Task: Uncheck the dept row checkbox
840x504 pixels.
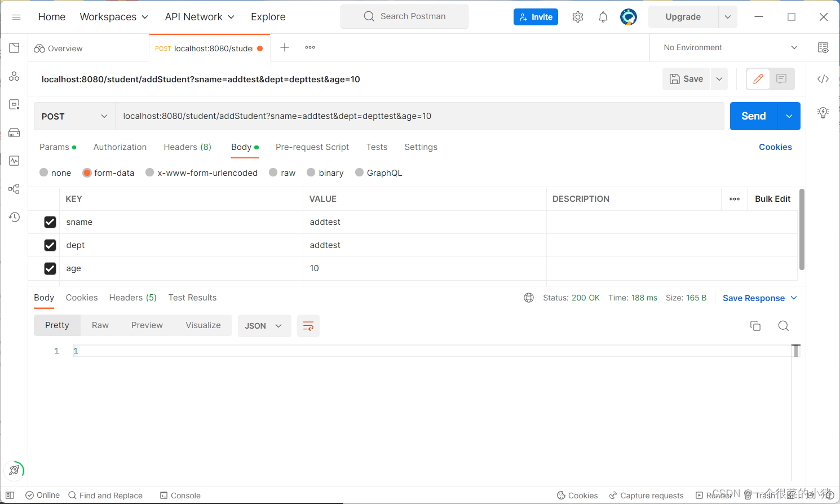Action: click(50, 245)
